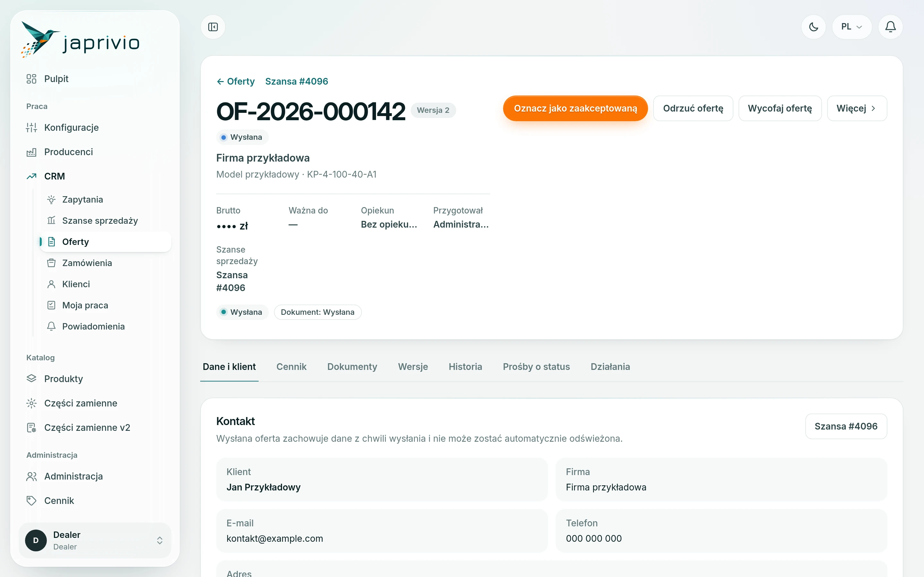
Task: Open Producenci factory icon
Action: click(x=31, y=152)
